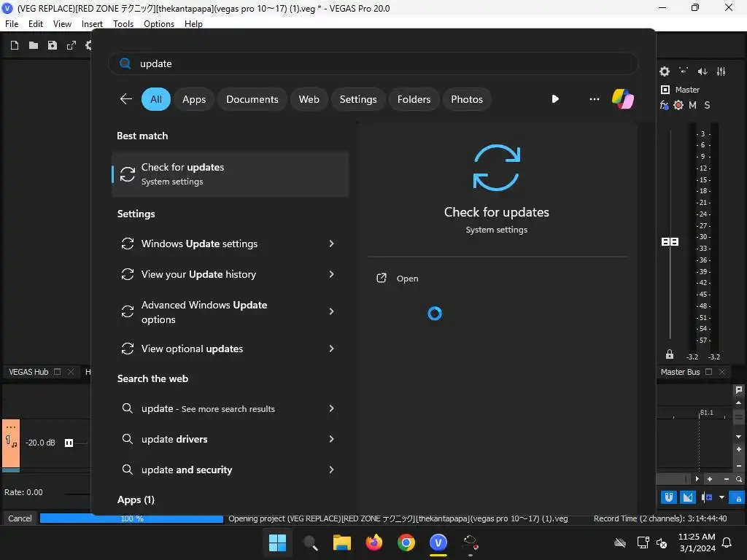Click the track height decrease minus button
747x560 pixels.
point(739,465)
